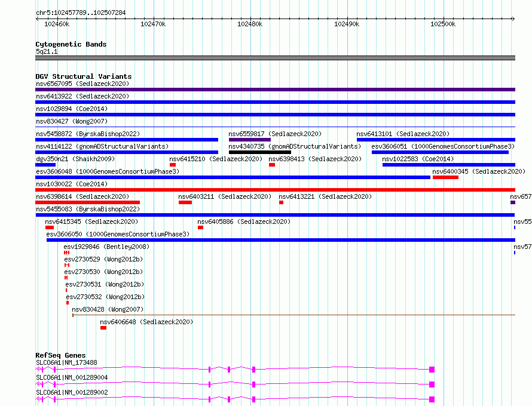Image resolution: width=532 pixels, height=406 pixels.
Task: Select the nsv5455083 (ByrskaBishop2022) label
Action: coord(88,209)
